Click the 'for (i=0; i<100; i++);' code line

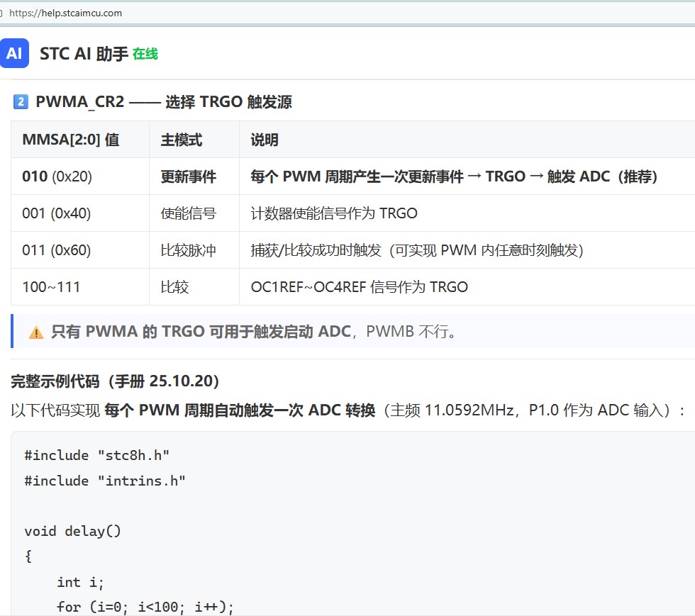tap(145, 607)
